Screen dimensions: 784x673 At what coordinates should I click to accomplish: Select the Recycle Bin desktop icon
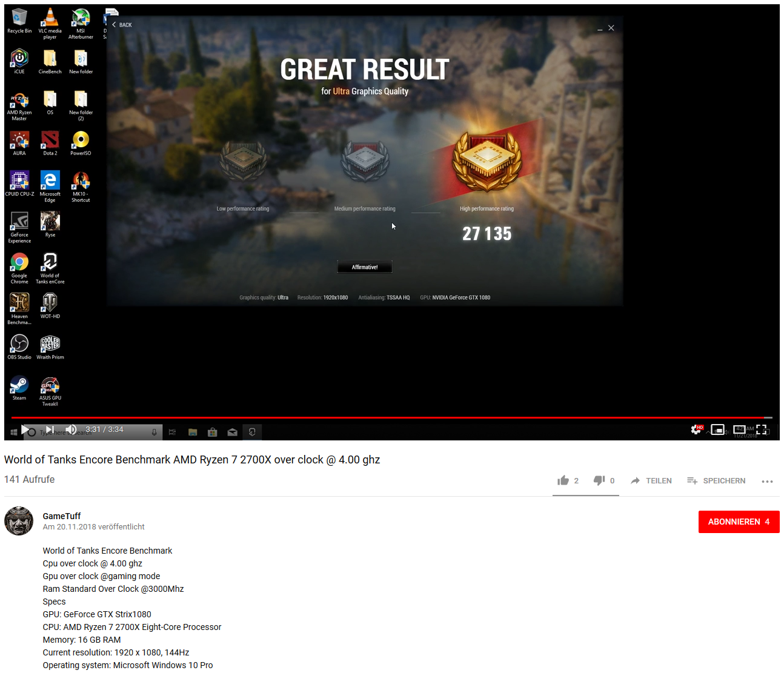tap(19, 21)
